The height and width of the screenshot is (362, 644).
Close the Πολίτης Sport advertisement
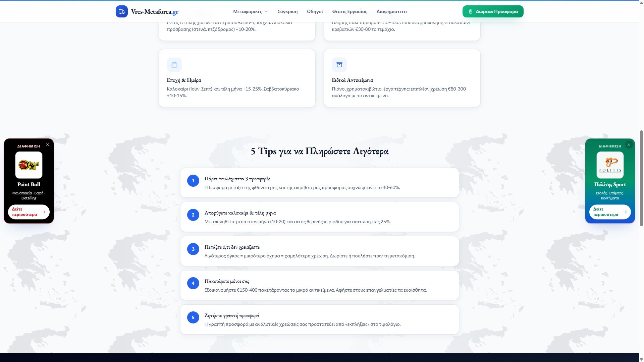click(x=629, y=145)
